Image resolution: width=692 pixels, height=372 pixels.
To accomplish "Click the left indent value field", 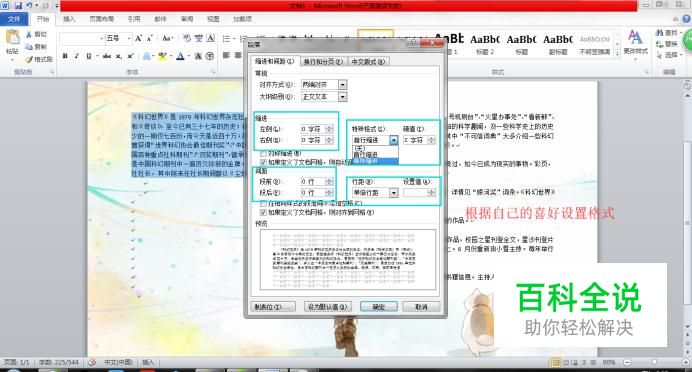I will coord(313,129).
